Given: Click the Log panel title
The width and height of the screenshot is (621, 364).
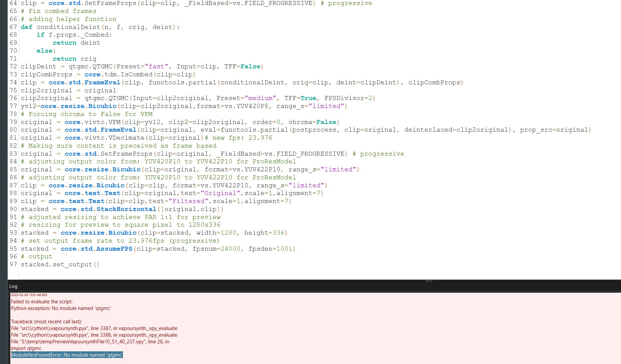Looking at the screenshot, I should tap(13, 286).
